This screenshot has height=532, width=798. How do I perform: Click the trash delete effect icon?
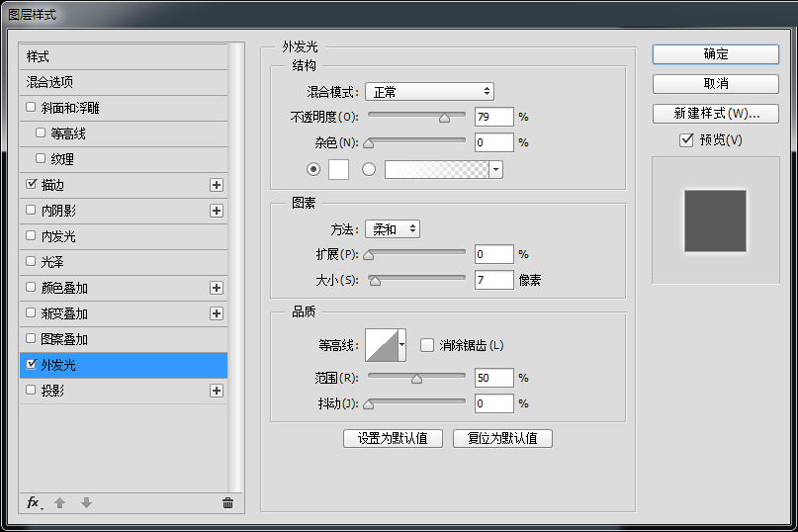click(x=227, y=502)
